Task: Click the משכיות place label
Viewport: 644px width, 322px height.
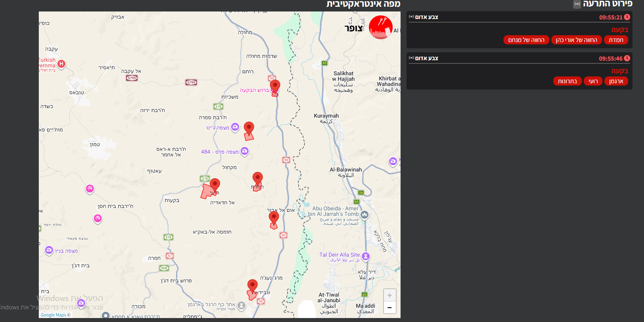Action: pos(230,97)
